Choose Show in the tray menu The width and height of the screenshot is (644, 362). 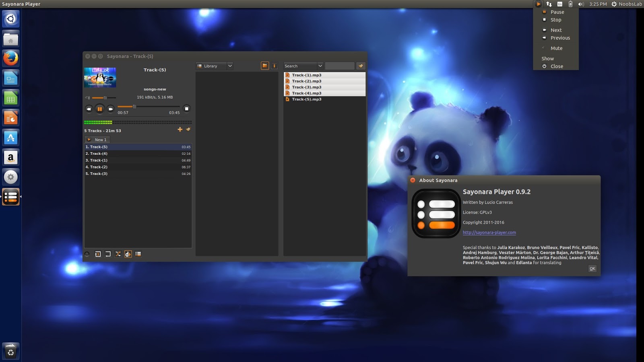click(556, 59)
